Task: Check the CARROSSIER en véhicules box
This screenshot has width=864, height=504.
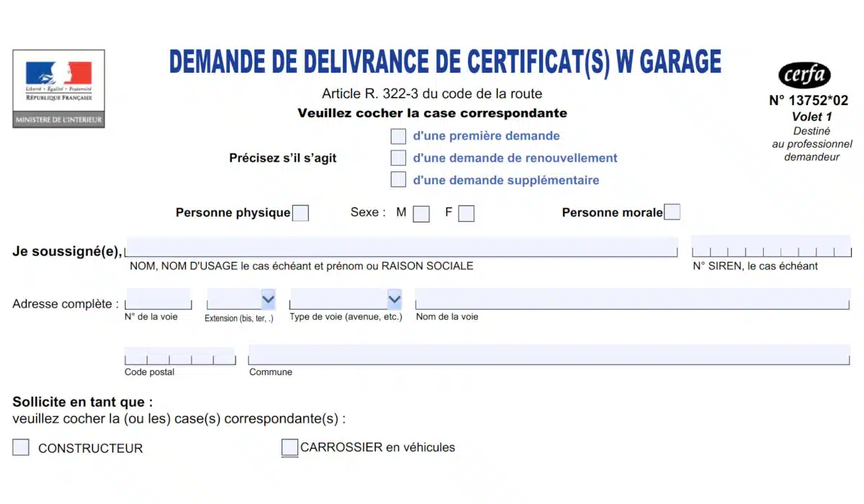Action: (x=289, y=447)
